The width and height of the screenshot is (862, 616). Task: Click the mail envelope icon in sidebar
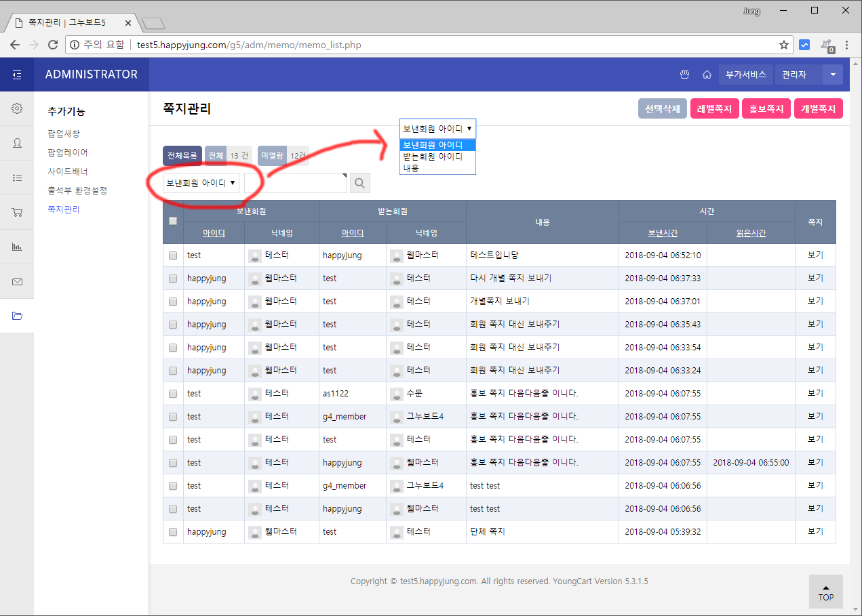tap(17, 281)
